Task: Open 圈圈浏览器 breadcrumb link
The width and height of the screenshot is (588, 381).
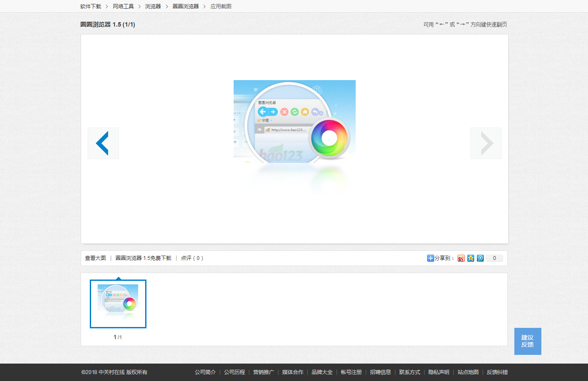Action: (x=186, y=6)
